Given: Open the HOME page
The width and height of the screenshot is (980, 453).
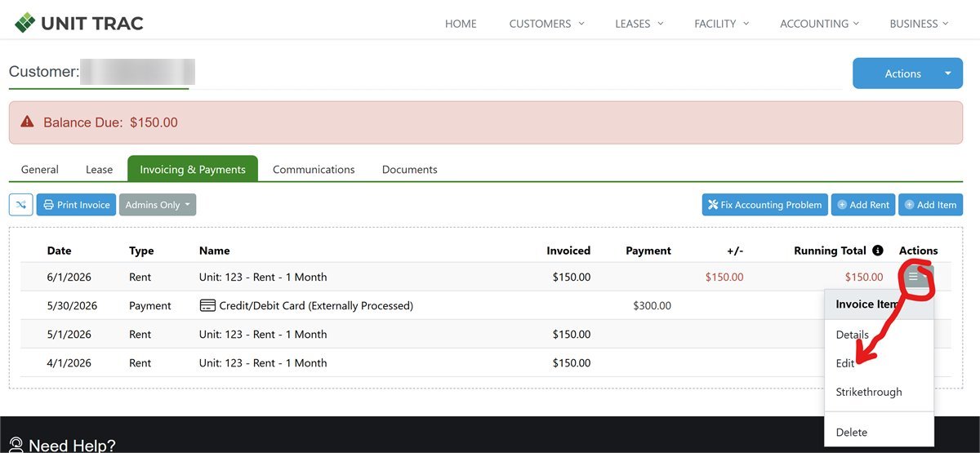Looking at the screenshot, I should click(461, 24).
